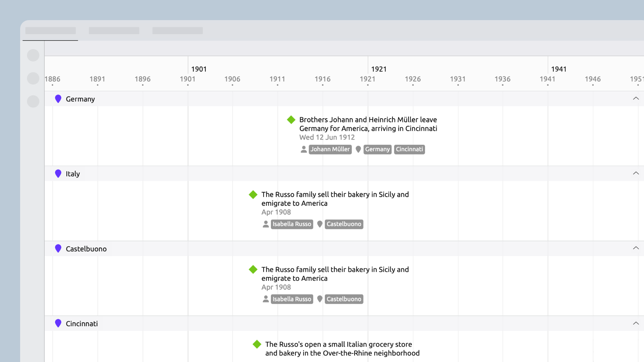Select the first placeholder tab

(50, 31)
